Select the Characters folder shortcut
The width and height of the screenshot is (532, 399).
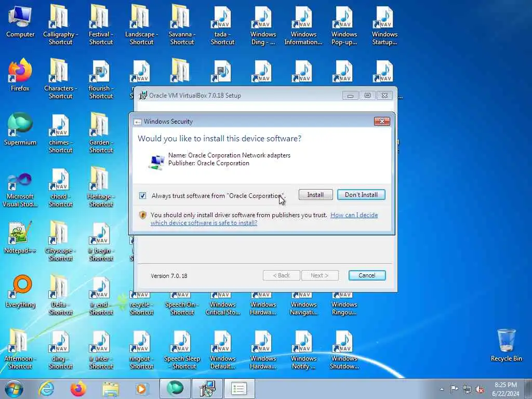pyautogui.click(x=60, y=79)
